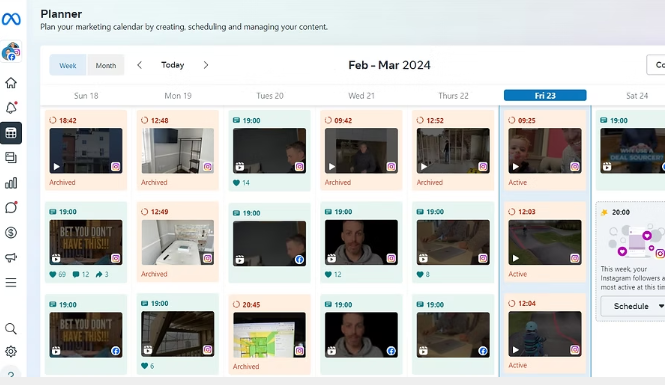Click Facebook badge on Tuesday second 19:00 reel
Image resolution: width=665 pixels, height=385 pixels.
(299, 259)
